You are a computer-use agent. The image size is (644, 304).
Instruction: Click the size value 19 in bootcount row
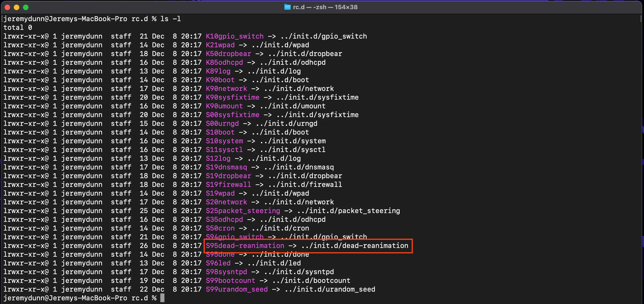[x=144, y=281]
